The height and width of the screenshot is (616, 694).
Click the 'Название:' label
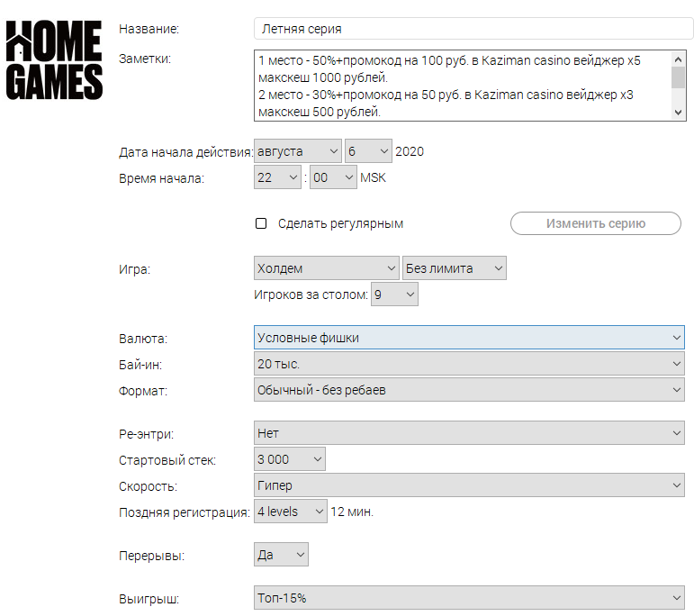149,29
